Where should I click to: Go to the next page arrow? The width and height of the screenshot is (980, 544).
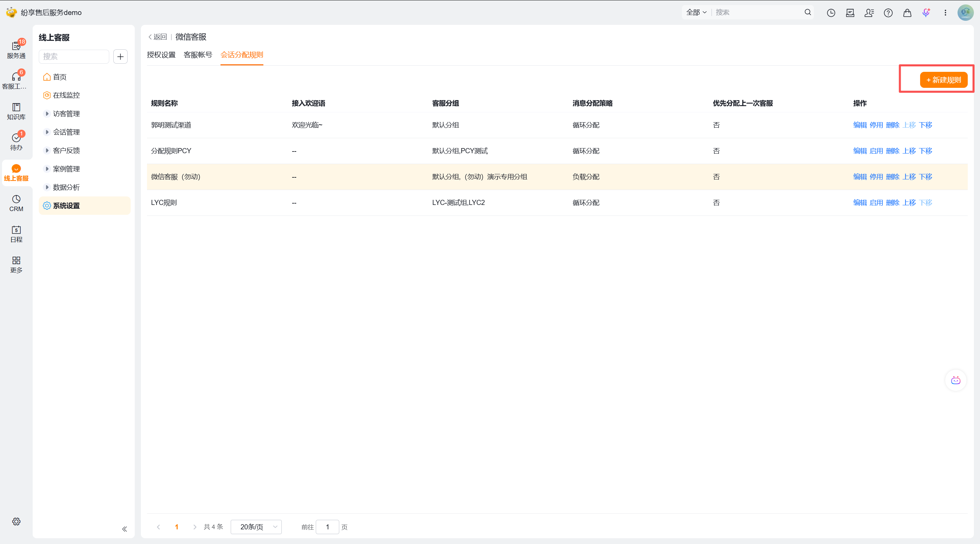(195, 527)
